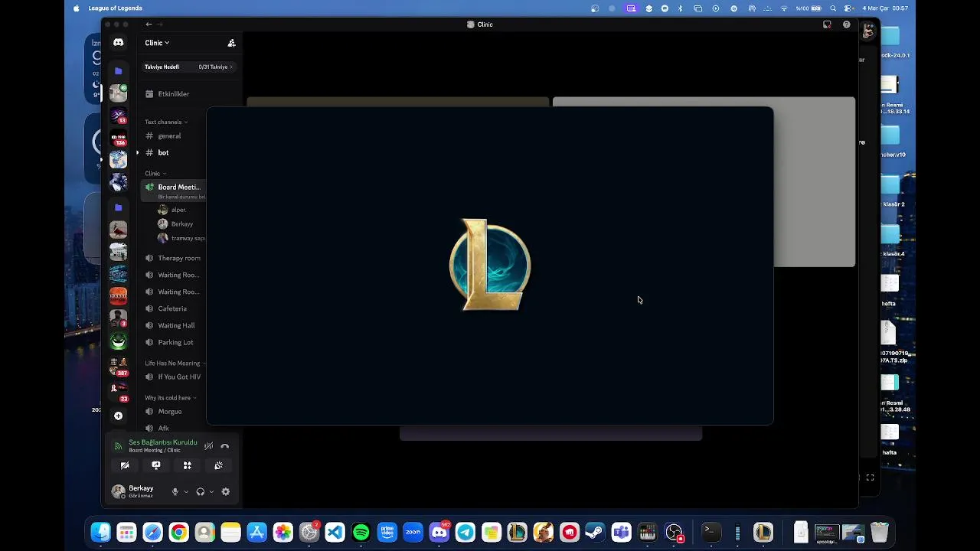Open Wi-Fi status in menu bar
This screenshot has width=980, height=551.
784,8
